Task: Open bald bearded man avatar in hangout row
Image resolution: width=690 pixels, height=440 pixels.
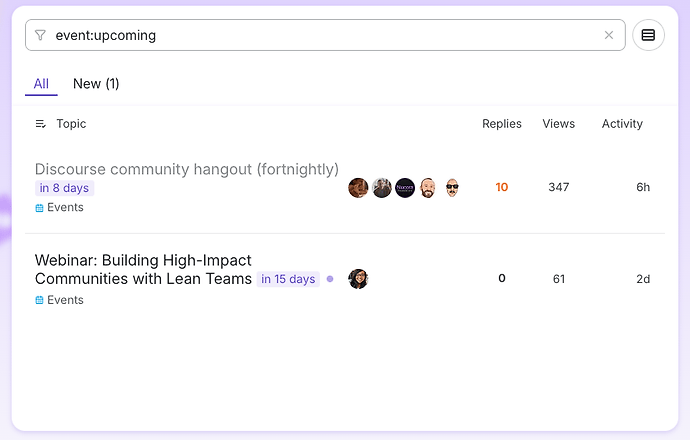Action: 428,188
